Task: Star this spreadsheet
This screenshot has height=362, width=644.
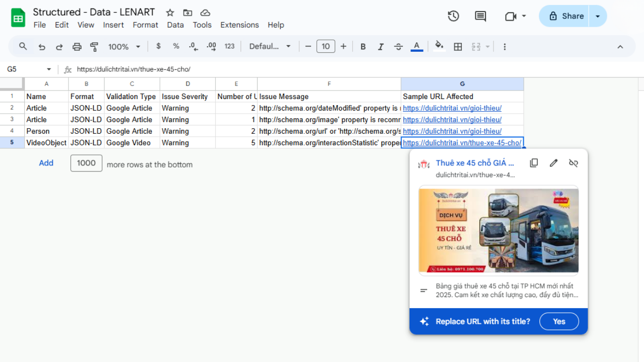Action: (x=170, y=13)
